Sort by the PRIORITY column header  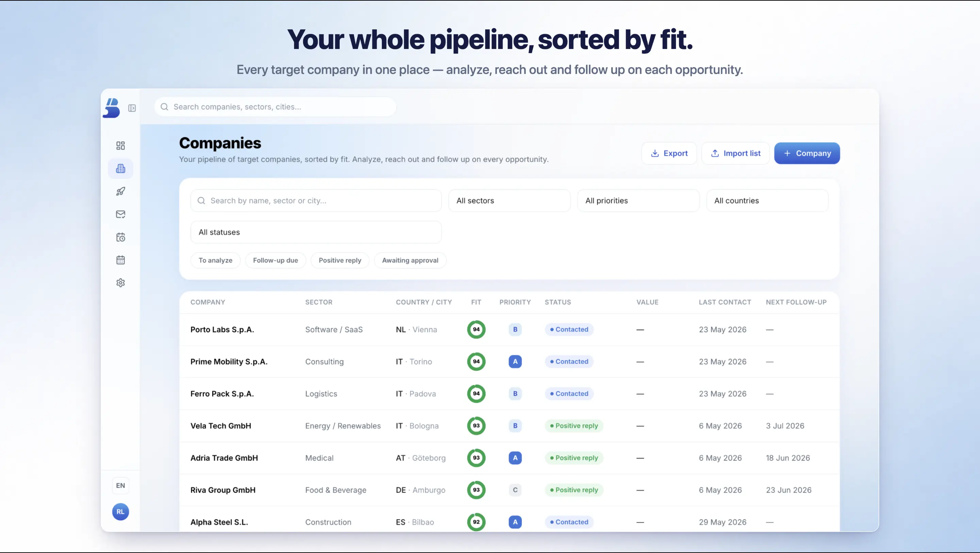[515, 302]
